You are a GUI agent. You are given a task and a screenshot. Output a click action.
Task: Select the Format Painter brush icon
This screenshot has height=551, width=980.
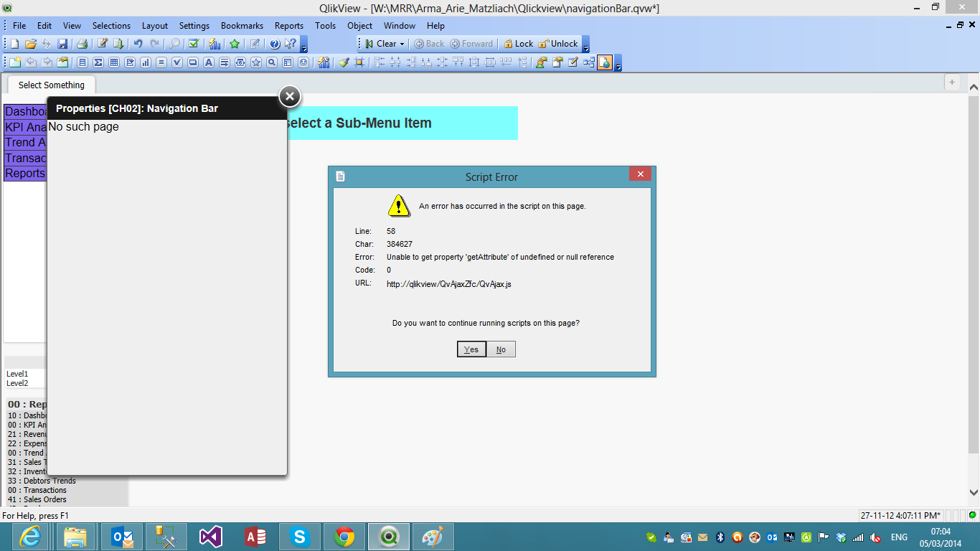[x=344, y=62]
